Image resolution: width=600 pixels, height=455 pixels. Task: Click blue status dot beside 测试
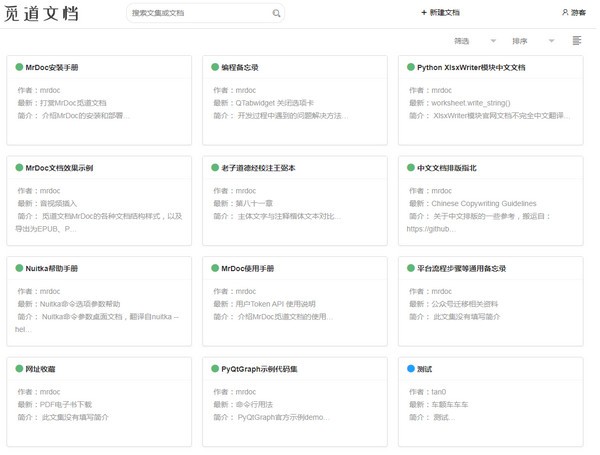coord(411,369)
